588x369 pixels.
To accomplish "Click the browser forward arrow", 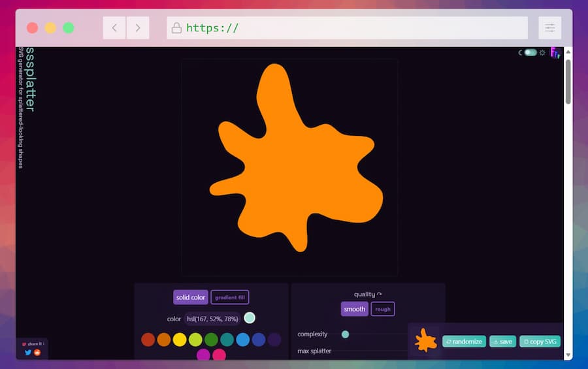I will point(137,27).
